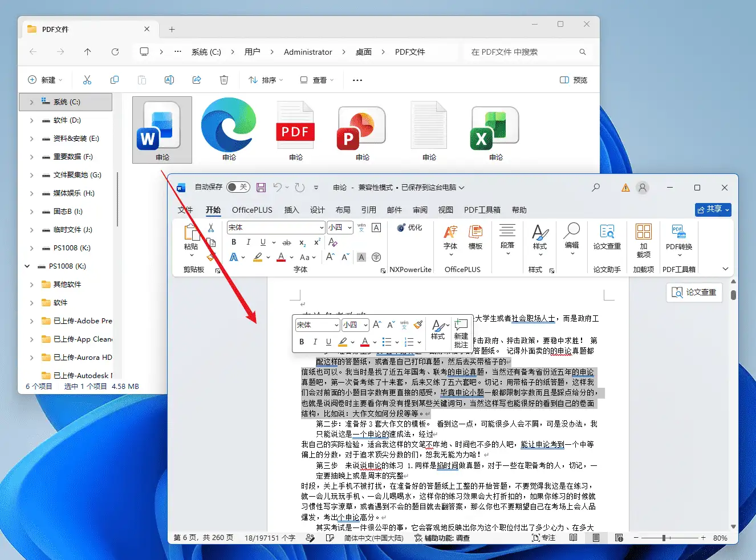Switch to the PDF工具箱 ribbon tab
This screenshot has height=560, width=756.
[482, 210]
